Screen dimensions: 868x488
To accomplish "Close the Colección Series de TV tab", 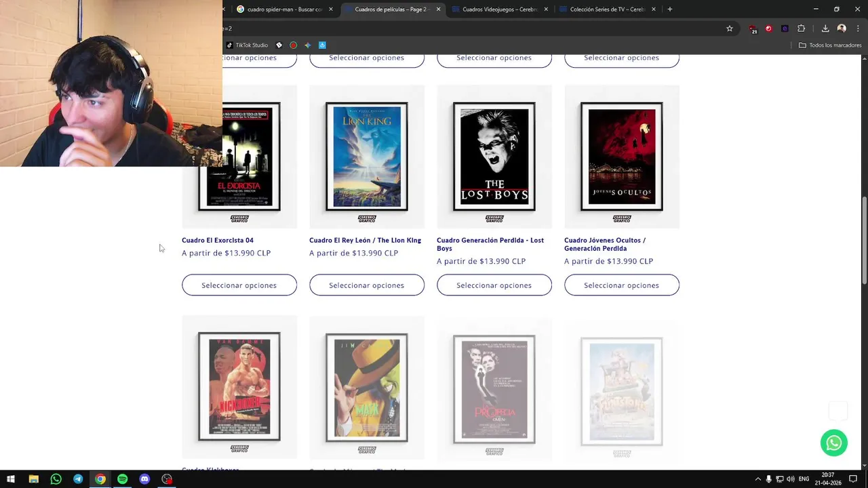I will click(x=654, y=9).
